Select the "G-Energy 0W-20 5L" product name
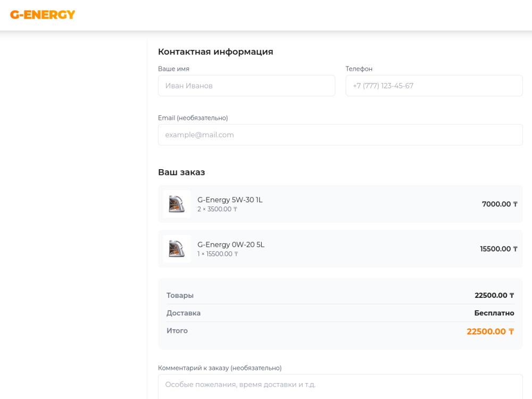 (231, 245)
